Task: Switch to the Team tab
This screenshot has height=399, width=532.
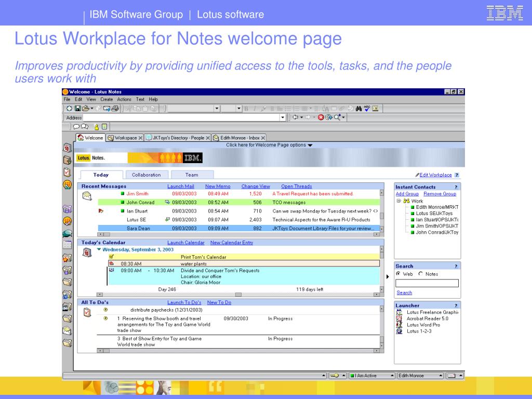Action: tap(192, 175)
